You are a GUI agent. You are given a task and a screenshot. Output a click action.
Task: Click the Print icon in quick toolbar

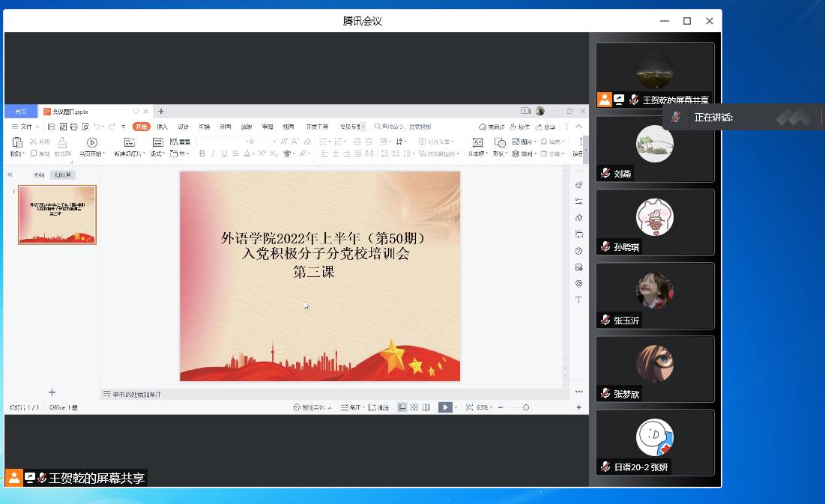(74, 127)
